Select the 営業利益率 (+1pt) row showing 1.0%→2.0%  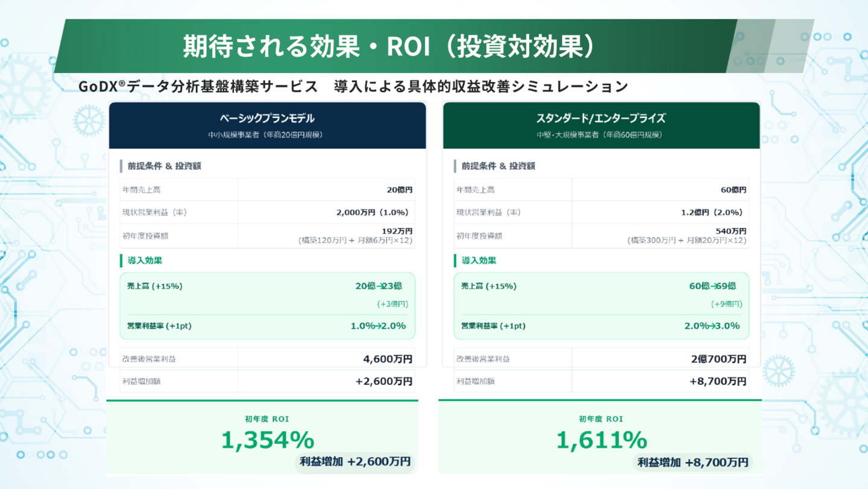(x=267, y=325)
